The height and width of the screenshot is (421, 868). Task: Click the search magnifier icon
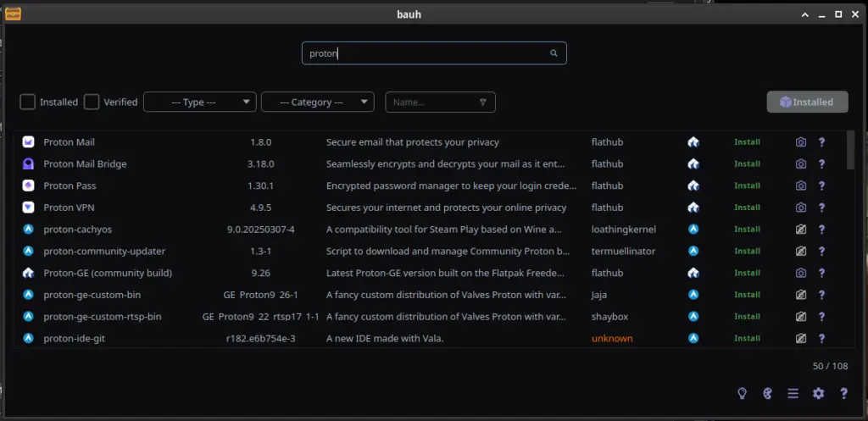(554, 53)
